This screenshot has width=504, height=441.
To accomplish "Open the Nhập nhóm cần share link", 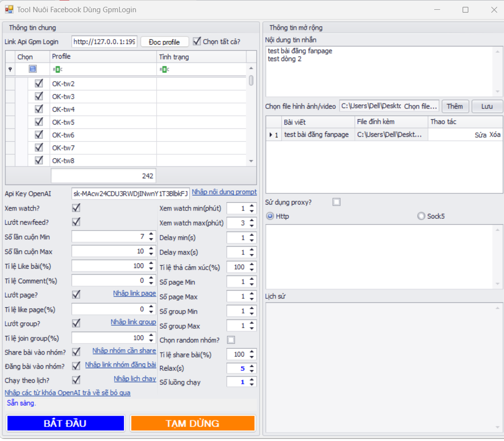I will pyautogui.click(x=124, y=350).
